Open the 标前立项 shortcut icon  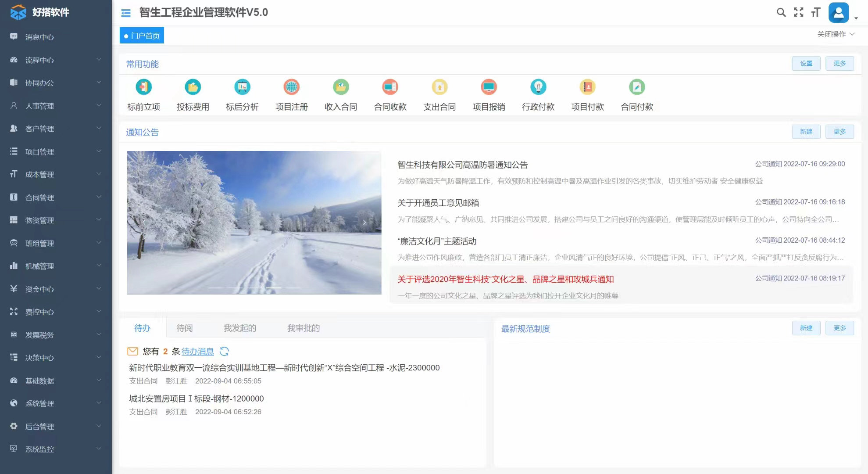point(143,87)
